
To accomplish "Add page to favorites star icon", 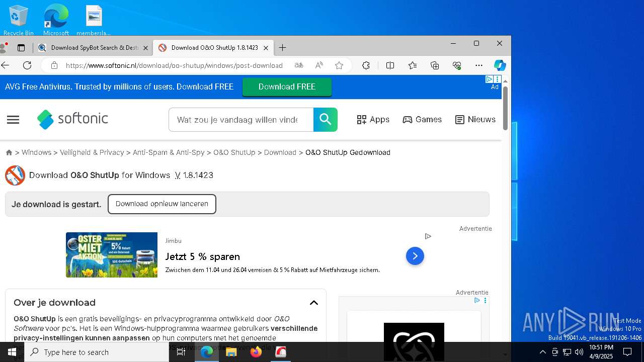I will click(x=339, y=65).
